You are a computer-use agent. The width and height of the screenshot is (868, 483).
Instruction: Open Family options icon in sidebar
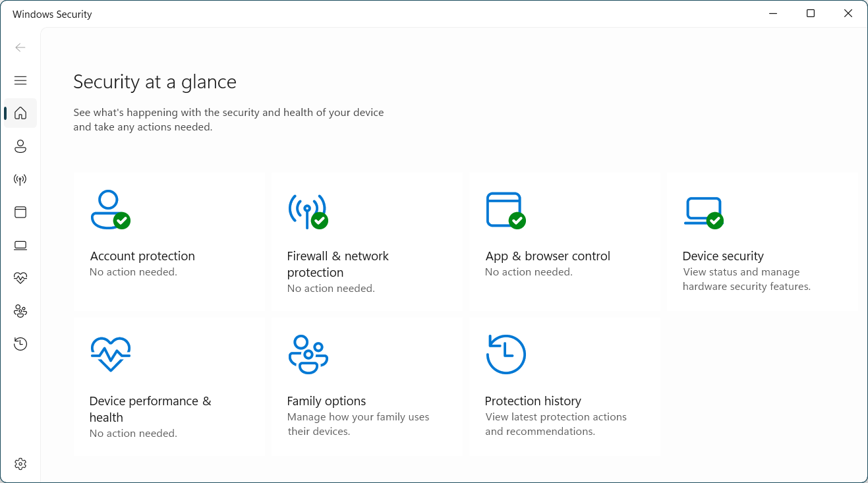click(20, 311)
